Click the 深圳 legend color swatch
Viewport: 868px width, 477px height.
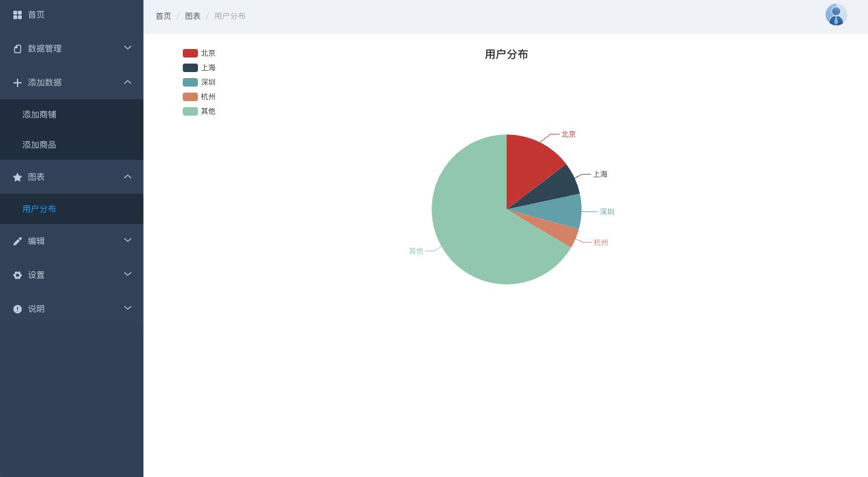(190, 82)
